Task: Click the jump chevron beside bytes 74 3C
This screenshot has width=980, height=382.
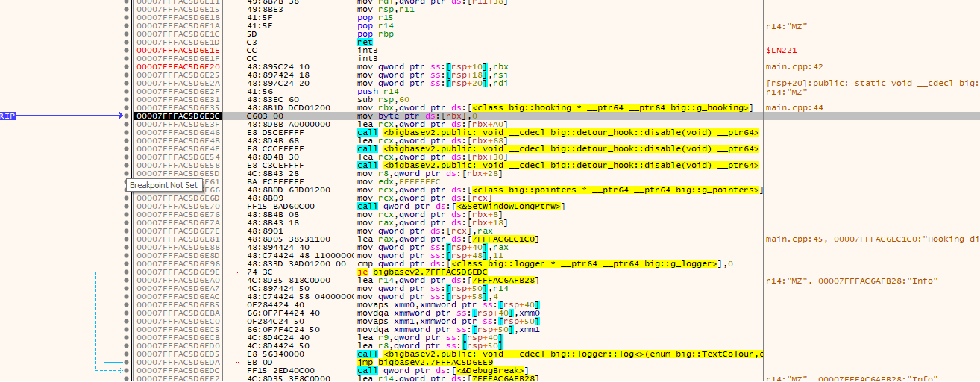Action: [x=238, y=272]
